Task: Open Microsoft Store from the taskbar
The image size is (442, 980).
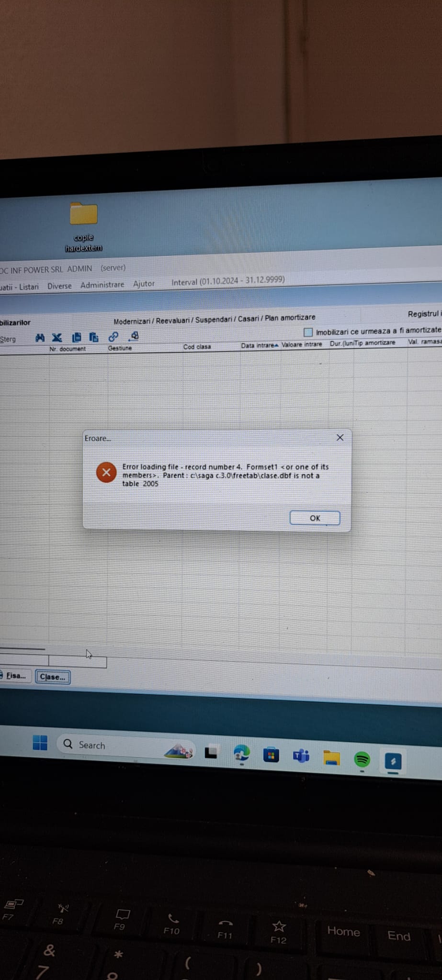Action: (x=271, y=755)
